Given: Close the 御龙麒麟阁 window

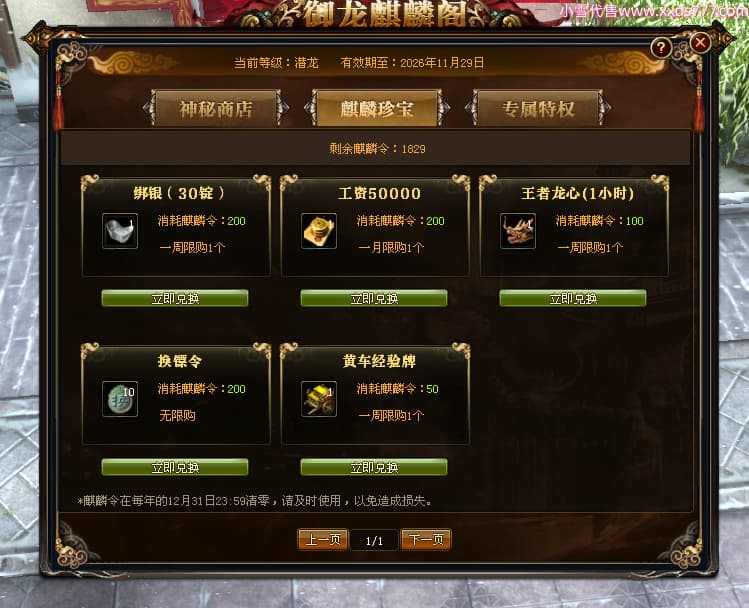Looking at the screenshot, I should tap(700, 43).
